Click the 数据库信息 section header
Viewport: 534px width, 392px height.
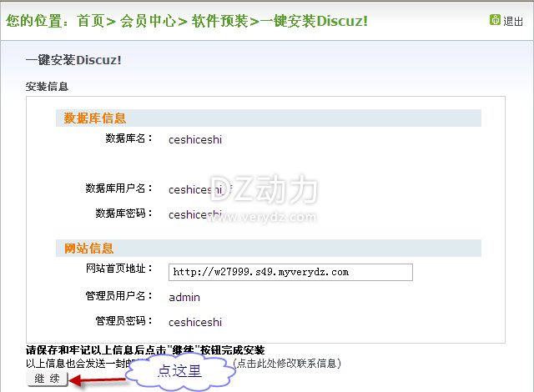click(95, 118)
